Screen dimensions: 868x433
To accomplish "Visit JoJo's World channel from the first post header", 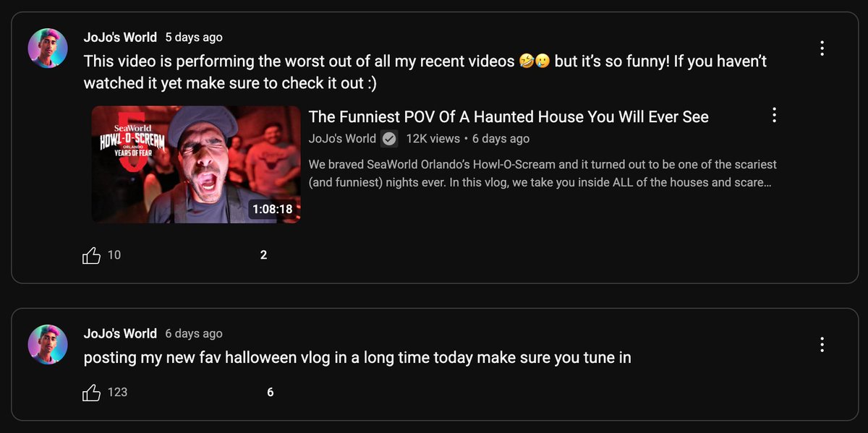I will pyautogui.click(x=120, y=37).
